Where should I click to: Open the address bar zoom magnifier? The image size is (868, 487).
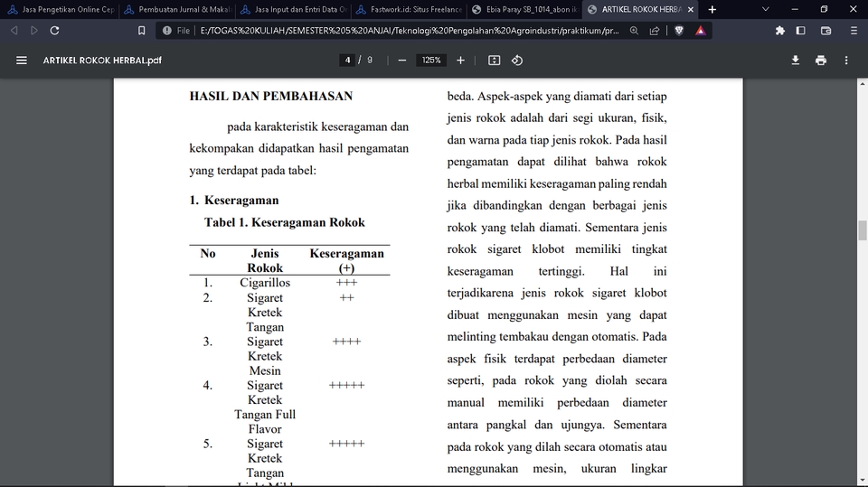634,31
